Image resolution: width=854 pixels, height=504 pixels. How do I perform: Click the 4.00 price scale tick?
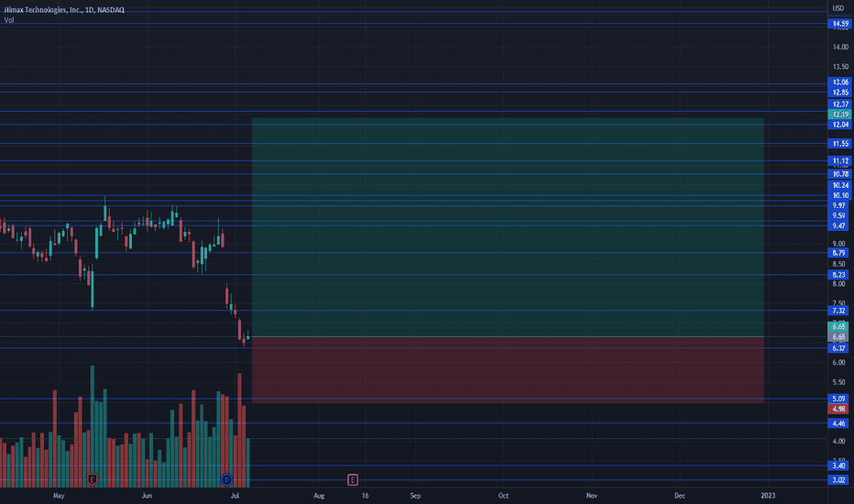tap(839, 442)
